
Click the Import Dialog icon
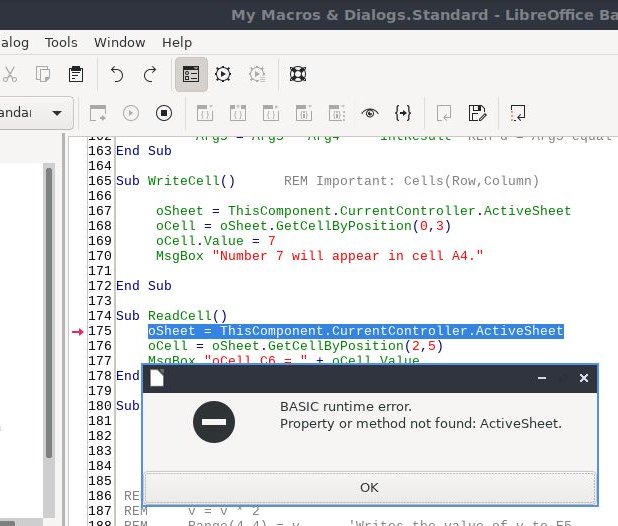[518, 113]
